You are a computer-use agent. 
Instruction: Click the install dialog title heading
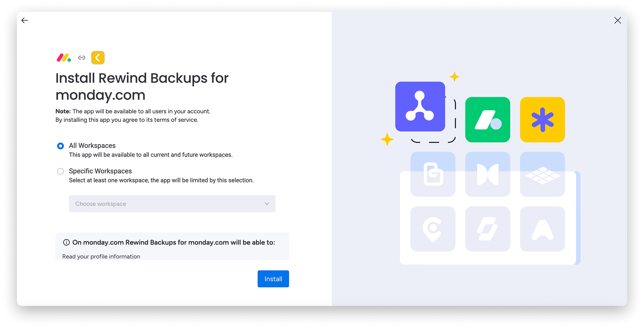point(142,87)
